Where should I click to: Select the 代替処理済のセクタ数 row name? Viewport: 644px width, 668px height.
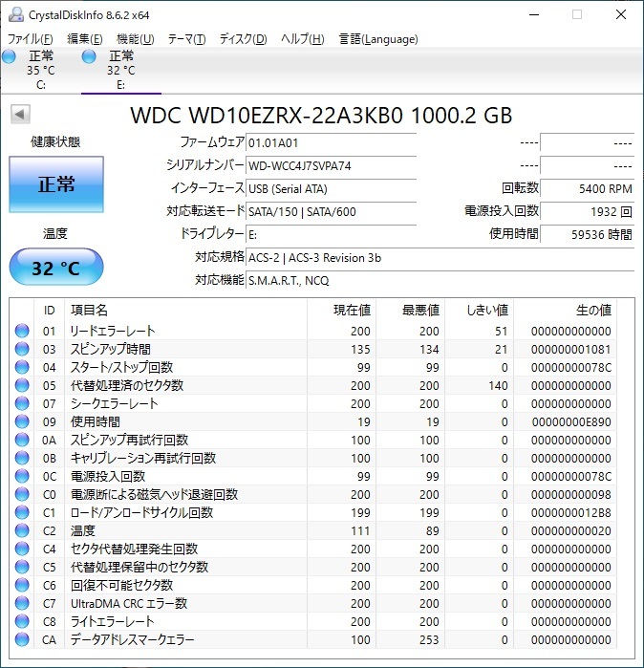(x=127, y=385)
